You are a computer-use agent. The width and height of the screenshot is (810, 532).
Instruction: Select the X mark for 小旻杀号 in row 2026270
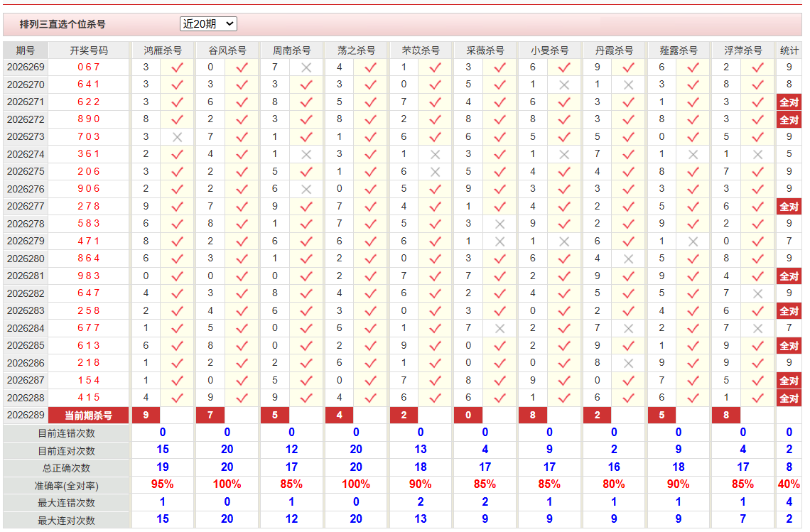point(564,85)
